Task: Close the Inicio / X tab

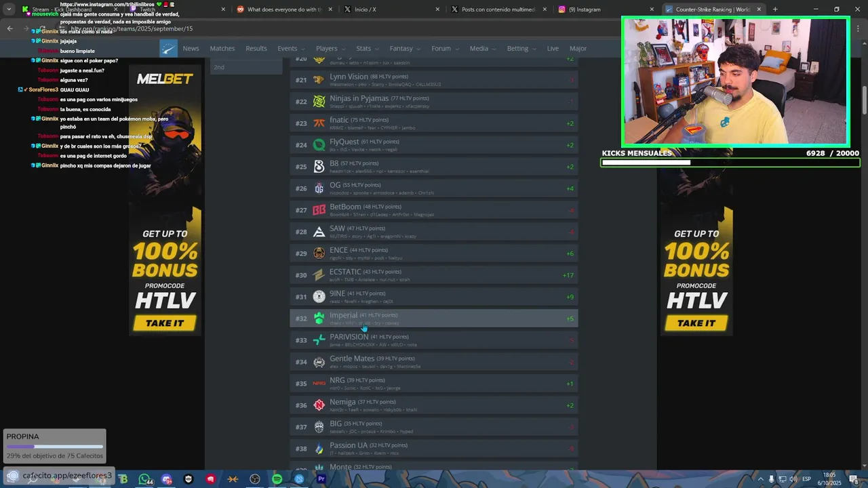Action: click(x=437, y=9)
